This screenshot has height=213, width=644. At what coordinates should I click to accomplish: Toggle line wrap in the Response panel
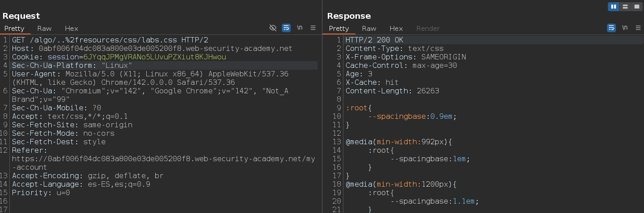click(611, 28)
